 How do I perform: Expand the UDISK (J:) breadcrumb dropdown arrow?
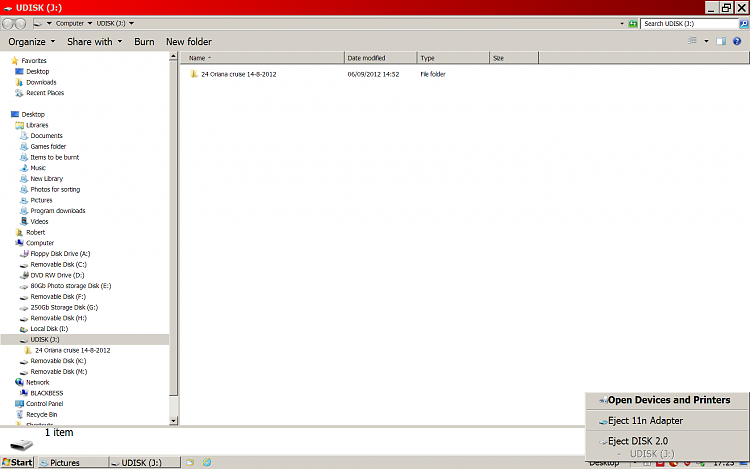(132, 23)
